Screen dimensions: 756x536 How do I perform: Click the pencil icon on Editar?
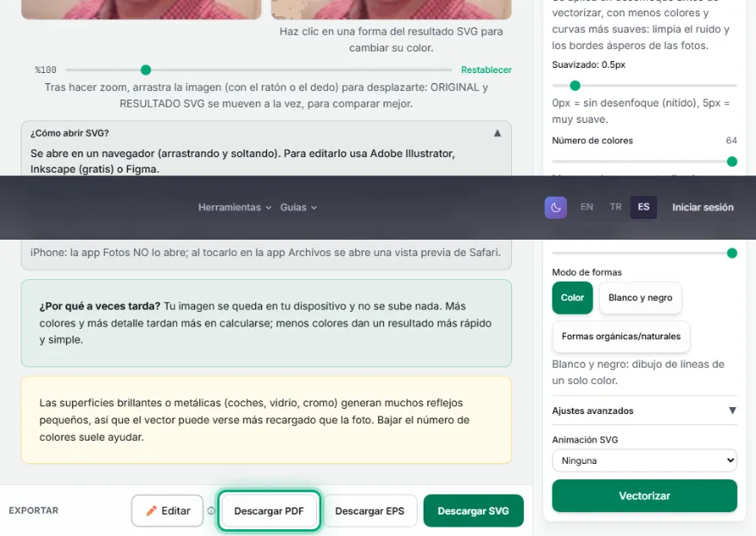[x=151, y=510]
